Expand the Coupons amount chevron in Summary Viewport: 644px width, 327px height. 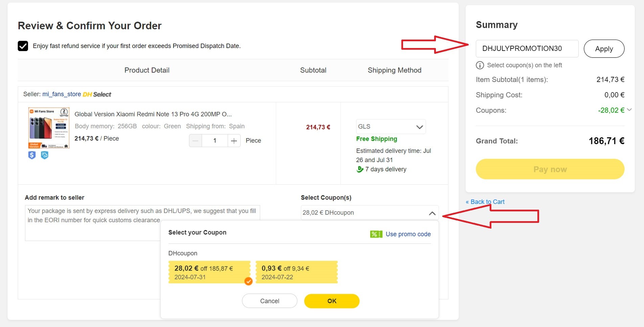pos(629,110)
